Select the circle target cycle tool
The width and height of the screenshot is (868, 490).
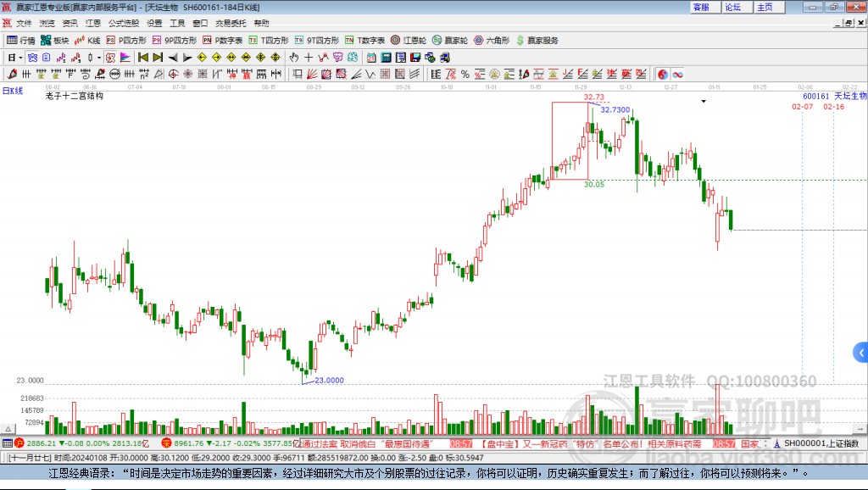173,74
